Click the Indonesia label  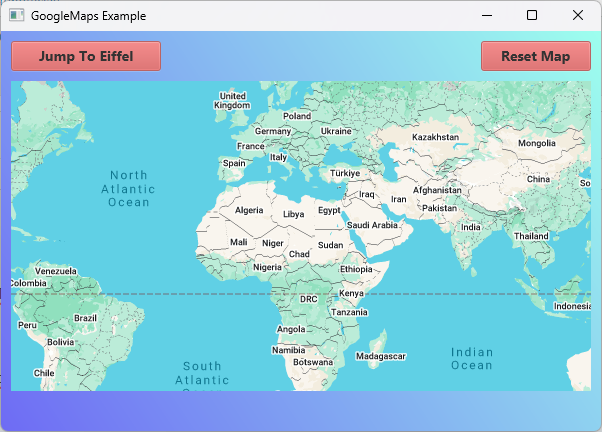(572, 306)
